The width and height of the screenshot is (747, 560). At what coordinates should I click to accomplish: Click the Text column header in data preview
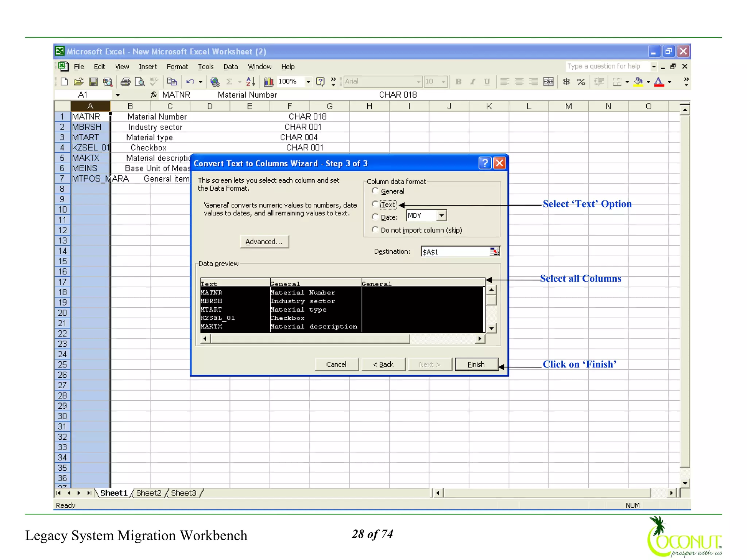pyautogui.click(x=235, y=283)
